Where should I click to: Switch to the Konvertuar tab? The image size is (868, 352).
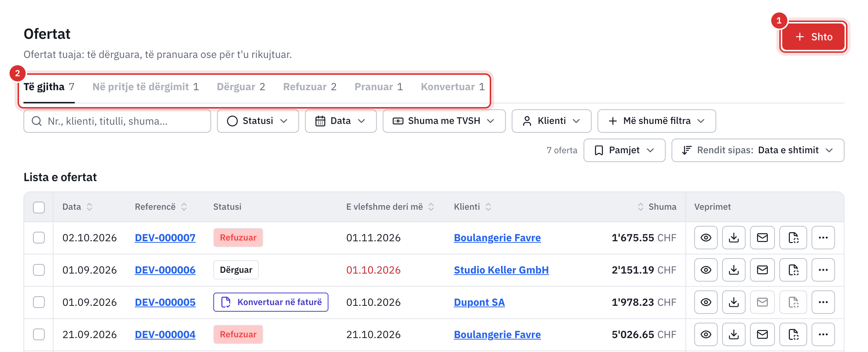453,87
